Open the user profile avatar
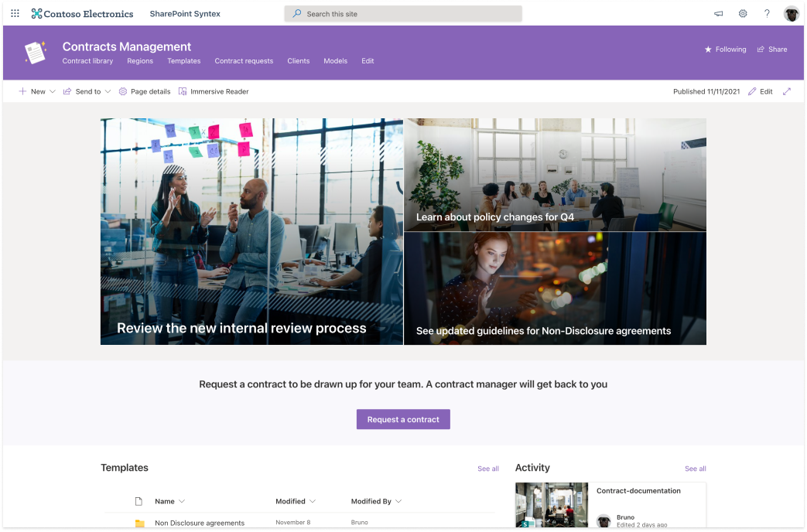807x532 pixels. tap(791, 14)
